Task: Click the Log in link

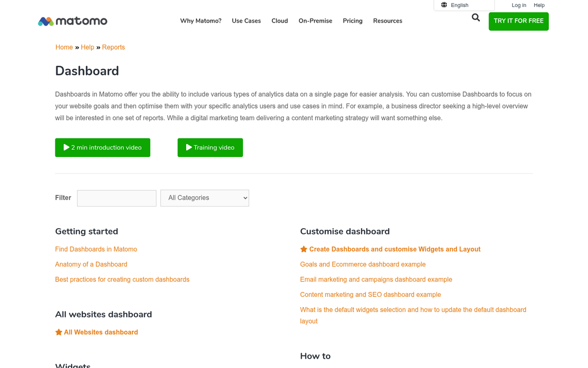Action: pyautogui.click(x=518, y=5)
